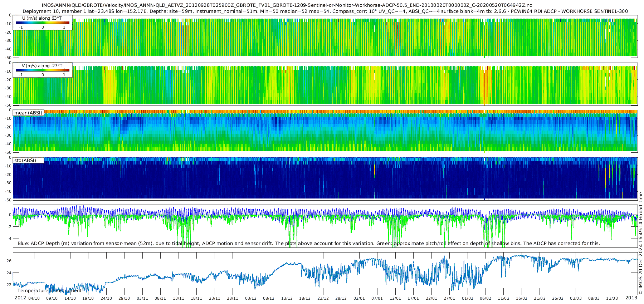
Task: Select the mean(ABSI) panel label
Action: (x=28, y=113)
